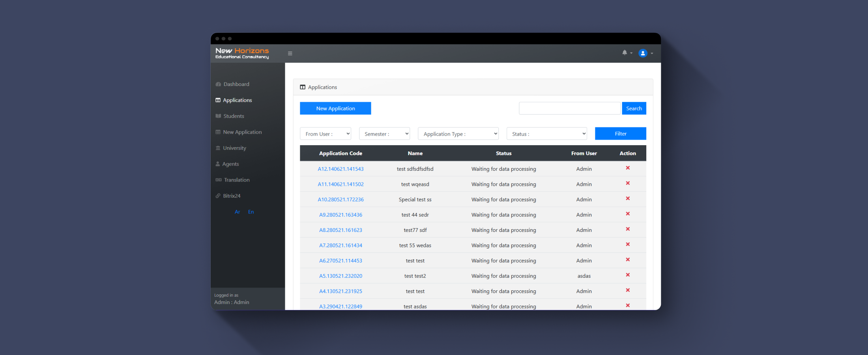Delete application A12.140621.141543 with red X
Screen dimensions: 868x355
[x=628, y=168]
